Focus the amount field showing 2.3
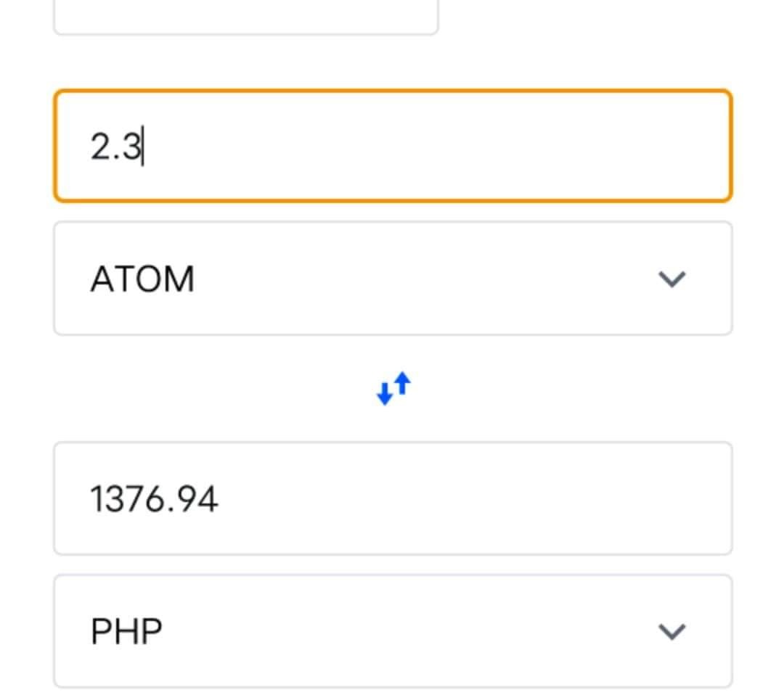Image resolution: width=784 pixels, height=695 pixels. [393, 146]
